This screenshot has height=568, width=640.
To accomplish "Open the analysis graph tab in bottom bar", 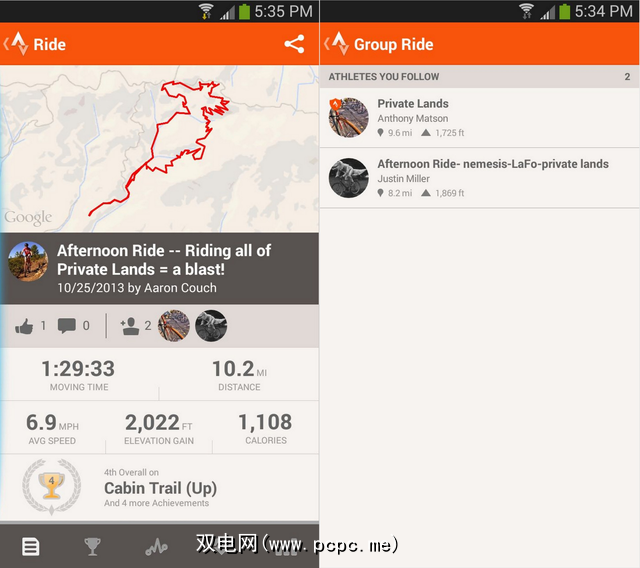I will pos(156,546).
